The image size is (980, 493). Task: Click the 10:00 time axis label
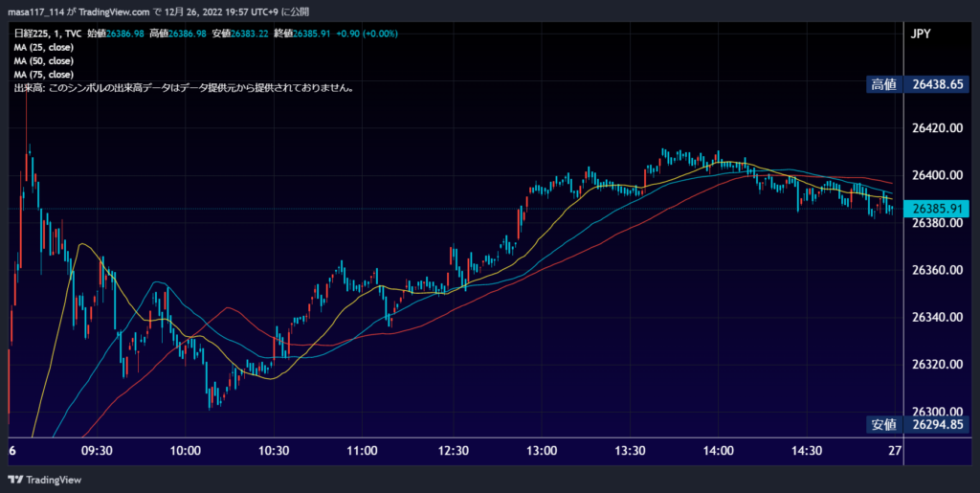[186, 451]
